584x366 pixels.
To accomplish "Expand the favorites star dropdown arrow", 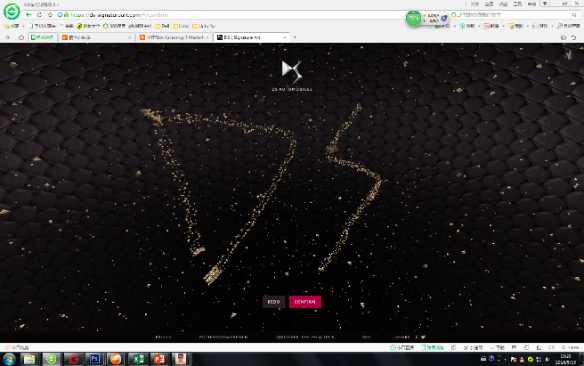I will click(23, 26).
